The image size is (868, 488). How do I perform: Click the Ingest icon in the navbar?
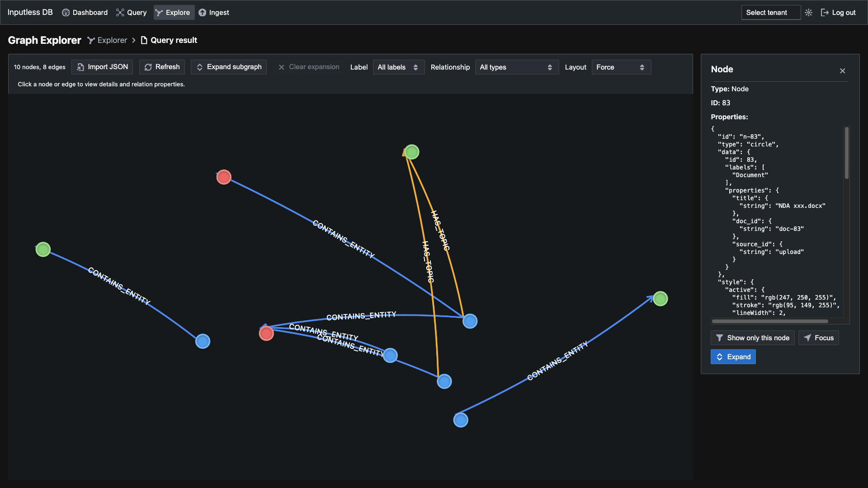[x=202, y=12]
